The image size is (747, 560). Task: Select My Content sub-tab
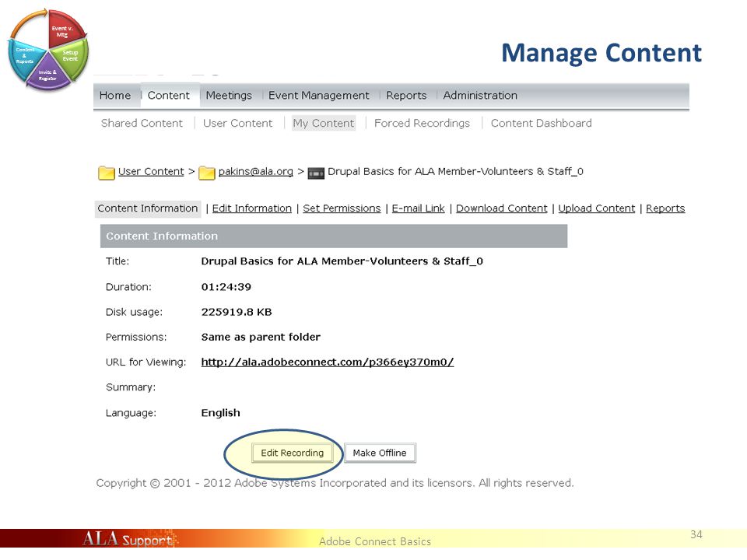324,124
